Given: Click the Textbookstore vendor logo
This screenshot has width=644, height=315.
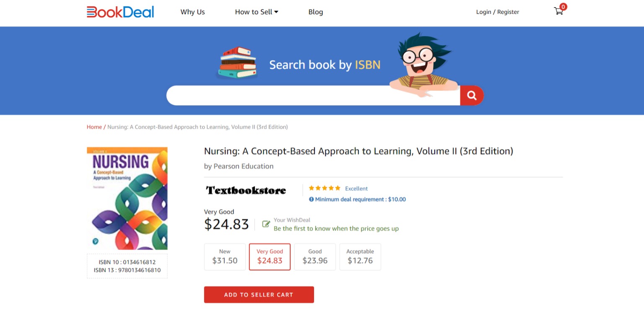Looking at the screenshot, I should pos(246,190).
